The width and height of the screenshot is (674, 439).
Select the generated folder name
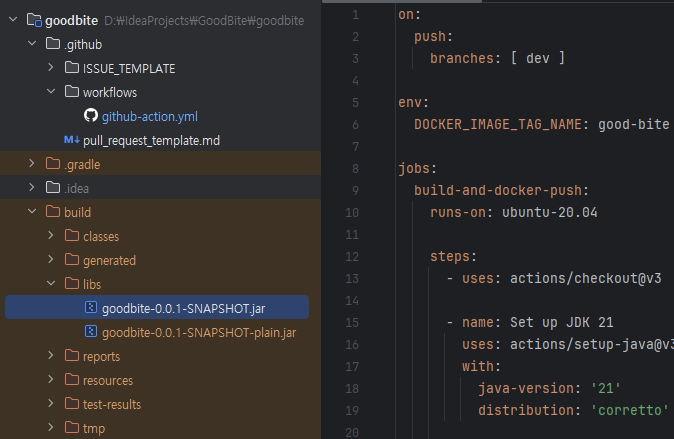click(x=109, y=261)
